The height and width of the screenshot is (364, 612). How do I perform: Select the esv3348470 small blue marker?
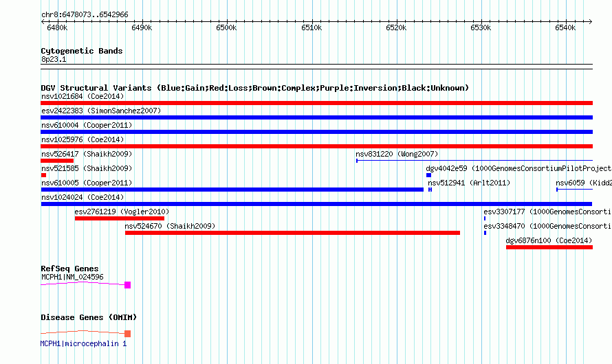point(485,233)
